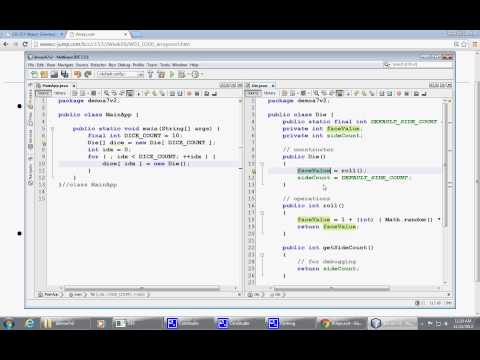
Task: Open the Refactor menu in NetBeans
Action: tap(98, 65)
